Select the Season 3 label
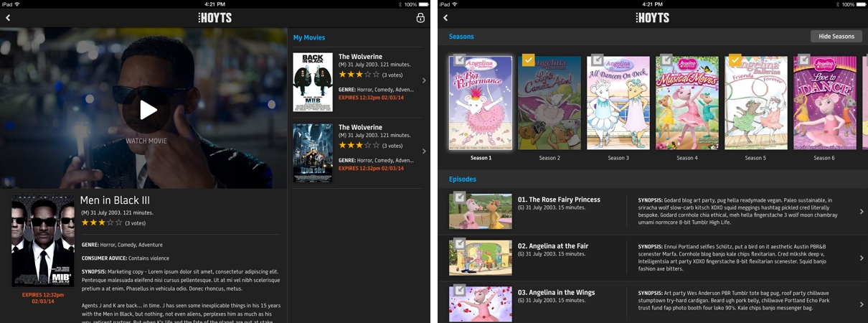The image size is (868, 323). point(618,158)
